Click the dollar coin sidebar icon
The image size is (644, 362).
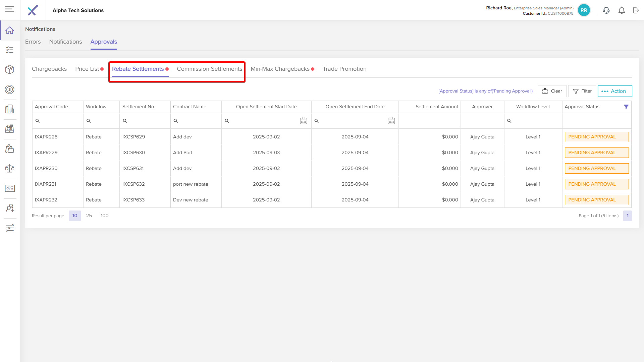point(10,89)
